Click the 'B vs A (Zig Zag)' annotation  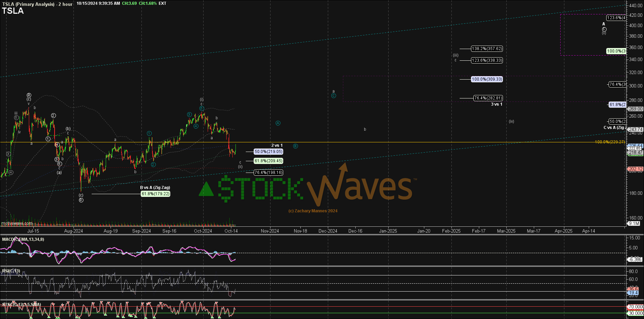pos(155,188)
